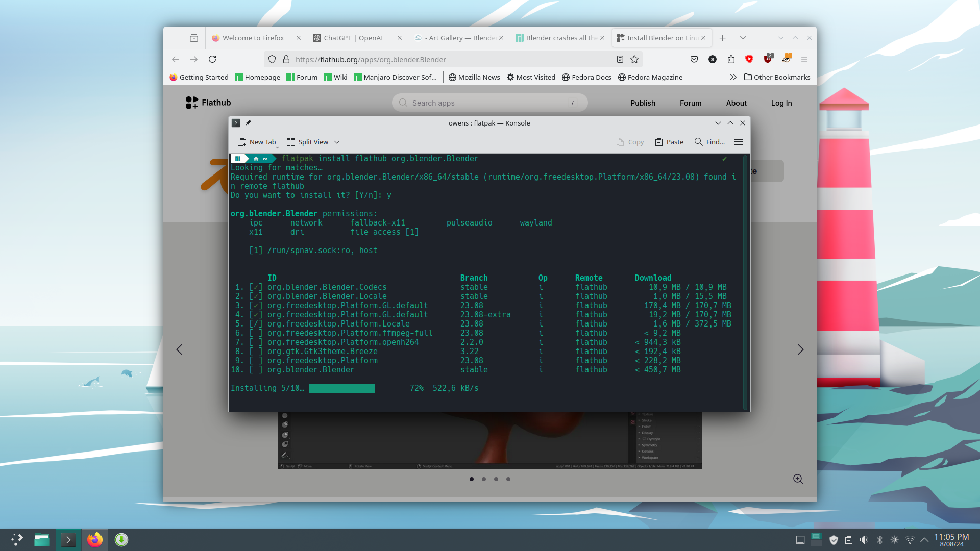The height and width of the screenshot is (551, 980).
Task: Open the Firefox extensions puzzle icon
Action: coord(731,59)
